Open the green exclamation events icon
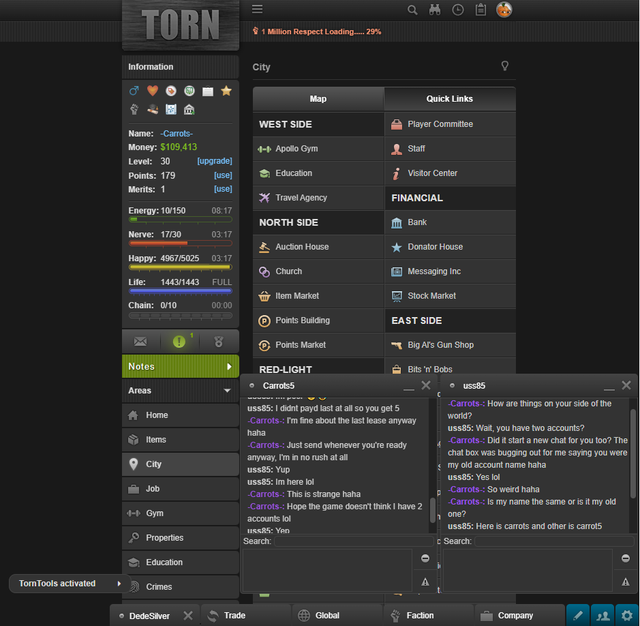640x626 pixels. 179,342
